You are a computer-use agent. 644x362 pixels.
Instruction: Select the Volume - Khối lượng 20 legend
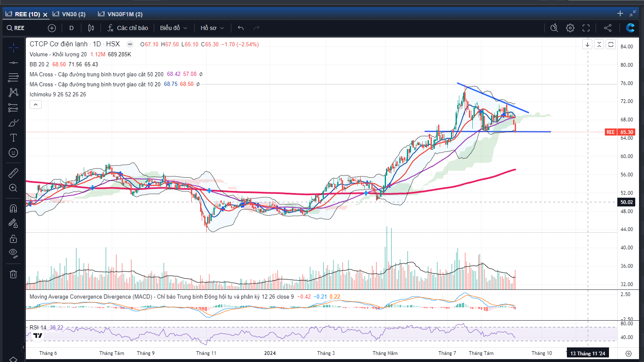[x=58, y=54]
